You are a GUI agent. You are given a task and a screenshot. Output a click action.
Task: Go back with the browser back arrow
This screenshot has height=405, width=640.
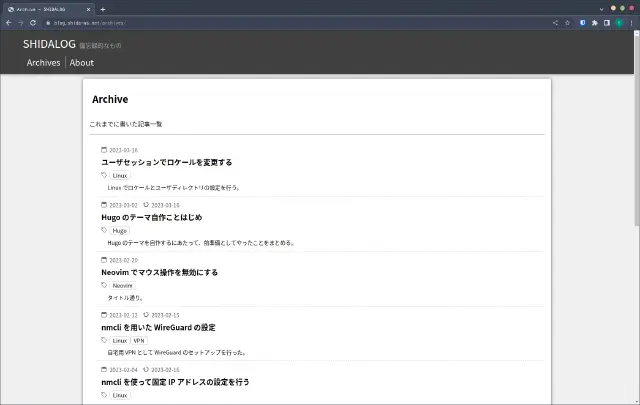pyautogui.click(x=9, y=23)
